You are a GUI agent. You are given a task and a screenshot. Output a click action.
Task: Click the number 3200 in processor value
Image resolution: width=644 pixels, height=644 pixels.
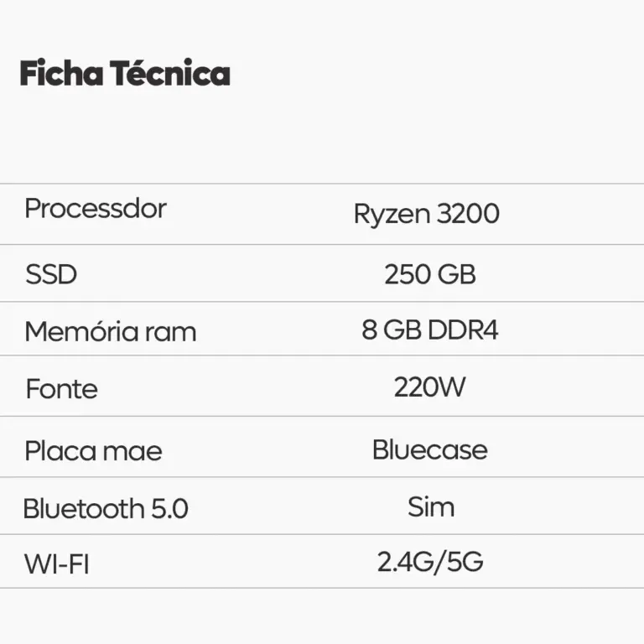click(468, 214)
